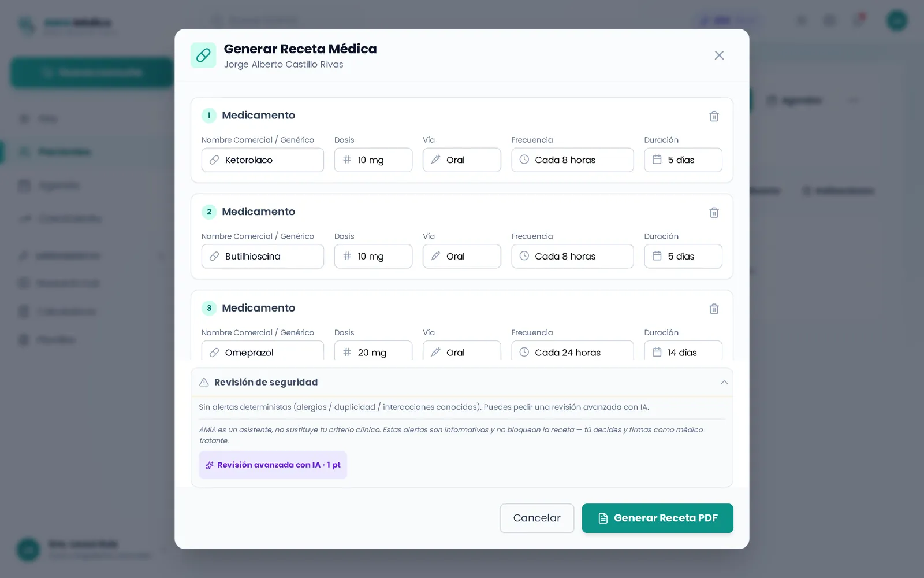Click the pill icon beside the dialog title
The width and height of the screenshot is (924, 578).
click(x=203, y=55)
